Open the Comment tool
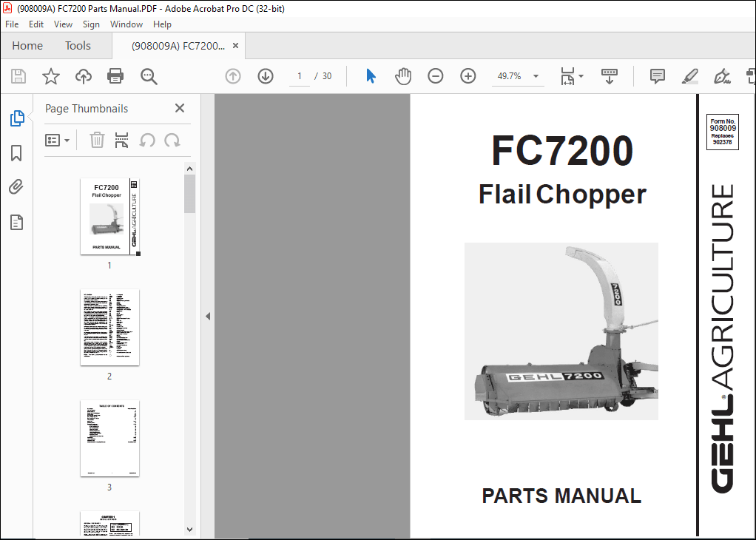Viewport: 756px width, 540px height. (657, 75)
